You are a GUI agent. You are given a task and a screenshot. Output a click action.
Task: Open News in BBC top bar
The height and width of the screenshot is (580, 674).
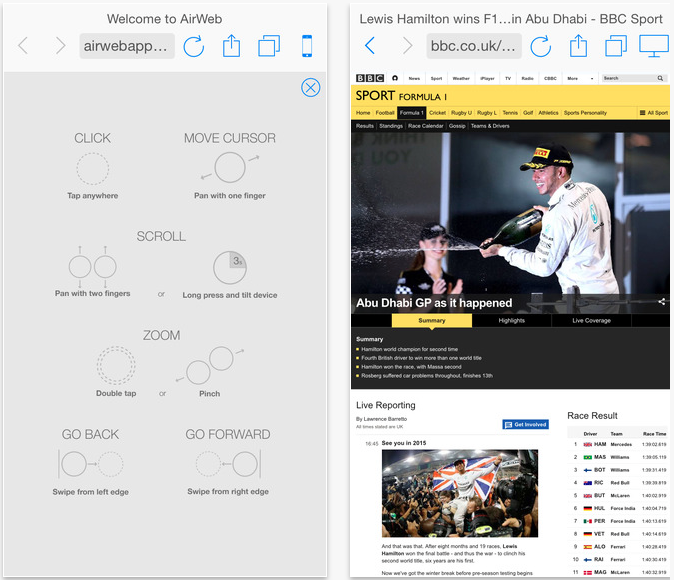[414, 78]
